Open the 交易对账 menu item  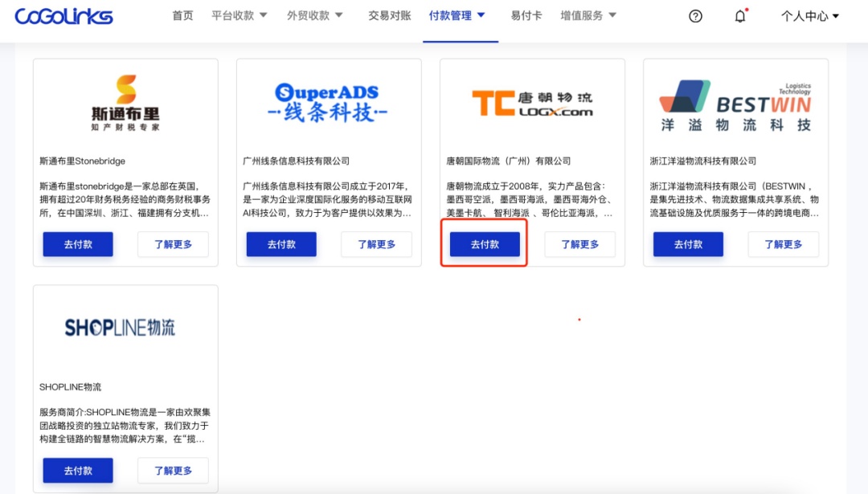click(390, 15)
